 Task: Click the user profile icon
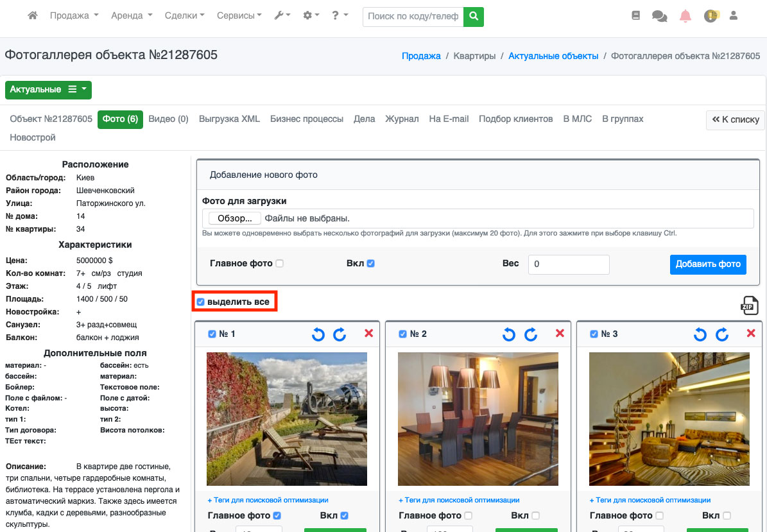point(734,15)
